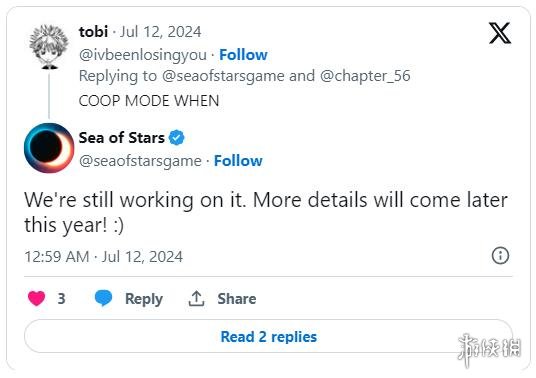Open the tobi display name link
This screenshot has height=378, width=536.
coord(93,32)
